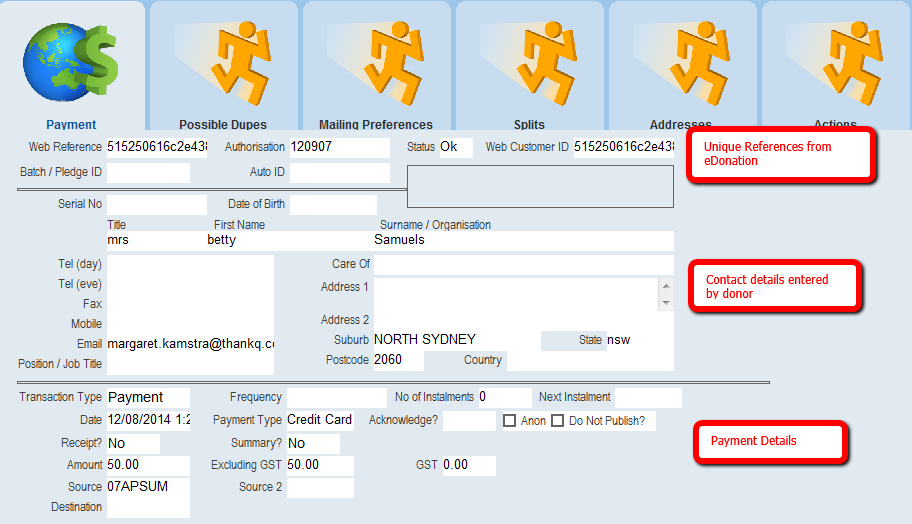
Task: Click the Possible Dupes running man icon
Action: (222, 60)
